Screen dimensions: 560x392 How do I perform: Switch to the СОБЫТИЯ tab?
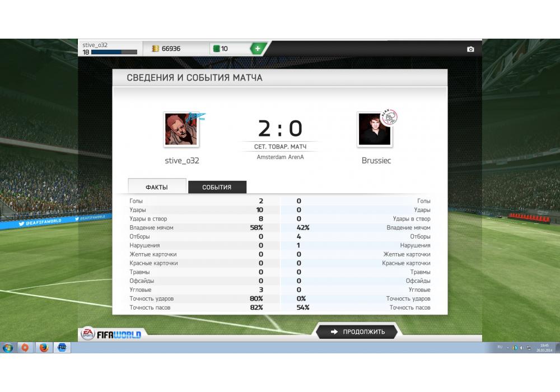pyautogui.click(x=217, y=187)
